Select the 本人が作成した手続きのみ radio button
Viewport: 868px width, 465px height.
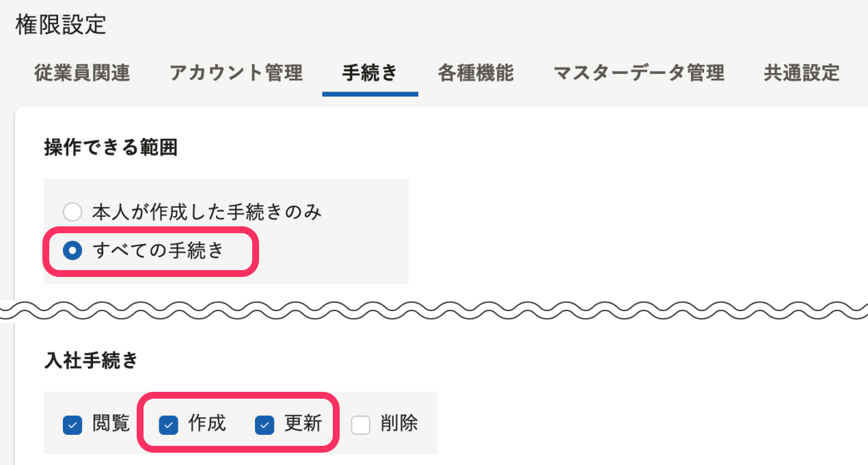pos(72,212)
